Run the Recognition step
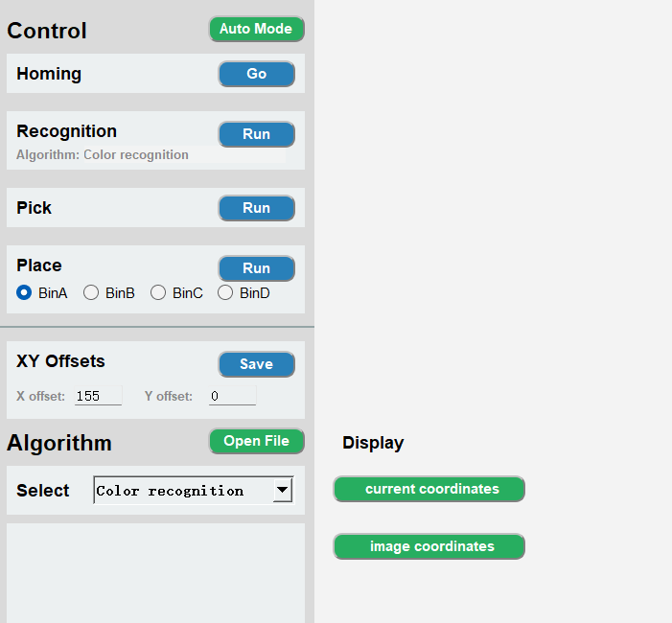This screenshot has width=672, height=623. [x=256, y=134]
